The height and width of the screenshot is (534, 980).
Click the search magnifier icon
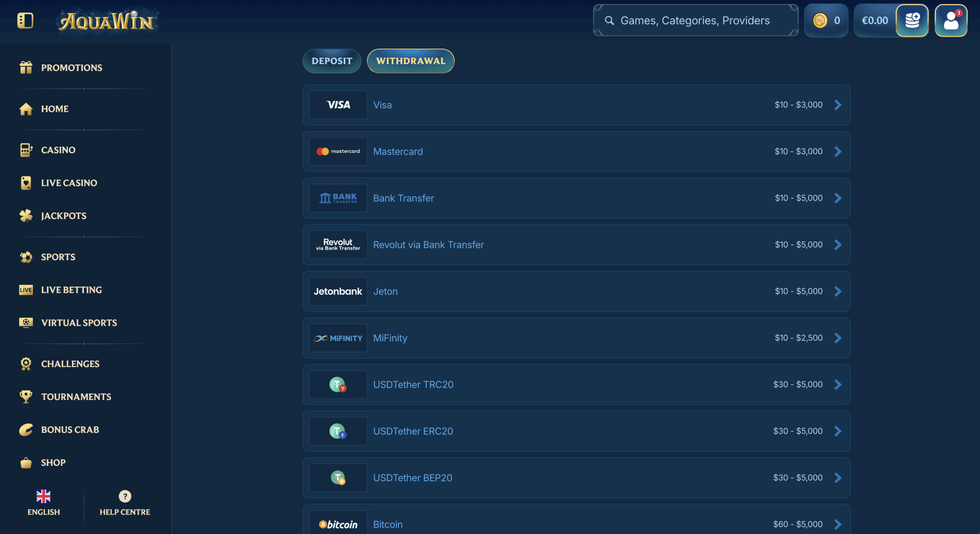point(609,21)
